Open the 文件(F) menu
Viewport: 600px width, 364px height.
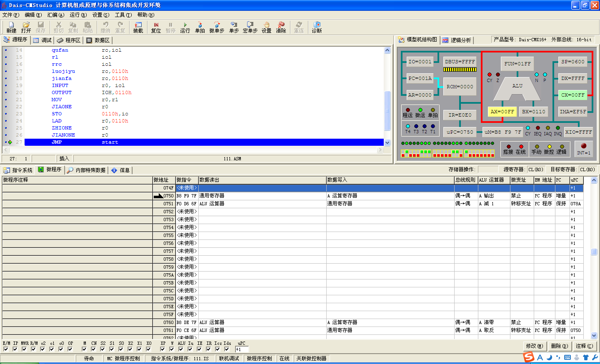click(x=11, y=15)
